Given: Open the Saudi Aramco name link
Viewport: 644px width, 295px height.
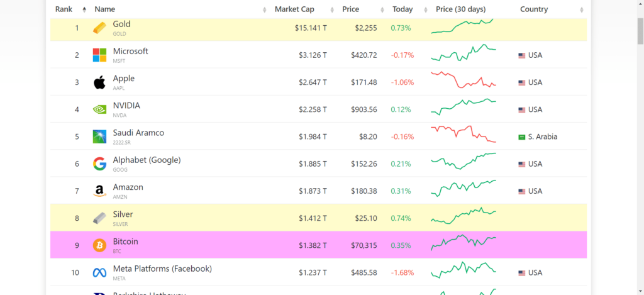Looking at the screenshot, I should tap(138, 133).
